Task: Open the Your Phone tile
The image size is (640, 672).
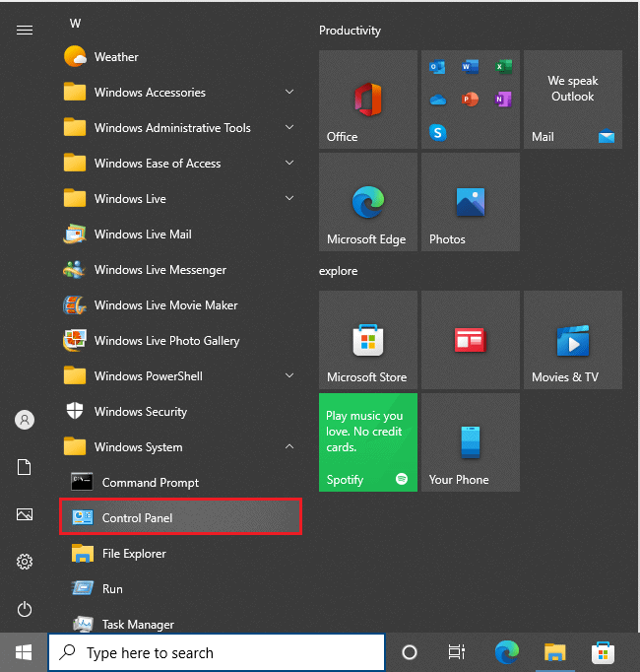Action: (x=471, y=442)
